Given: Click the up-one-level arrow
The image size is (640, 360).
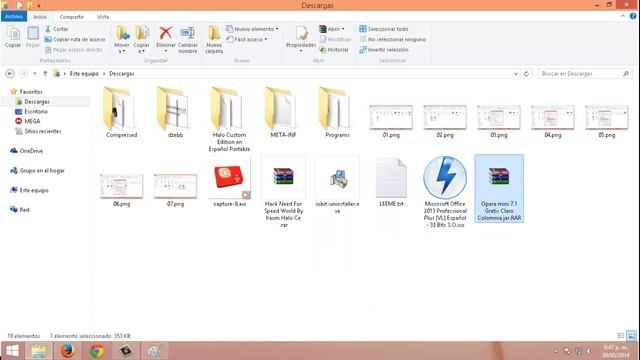Looking at the screenshot, I should click(x=45, y=73).
